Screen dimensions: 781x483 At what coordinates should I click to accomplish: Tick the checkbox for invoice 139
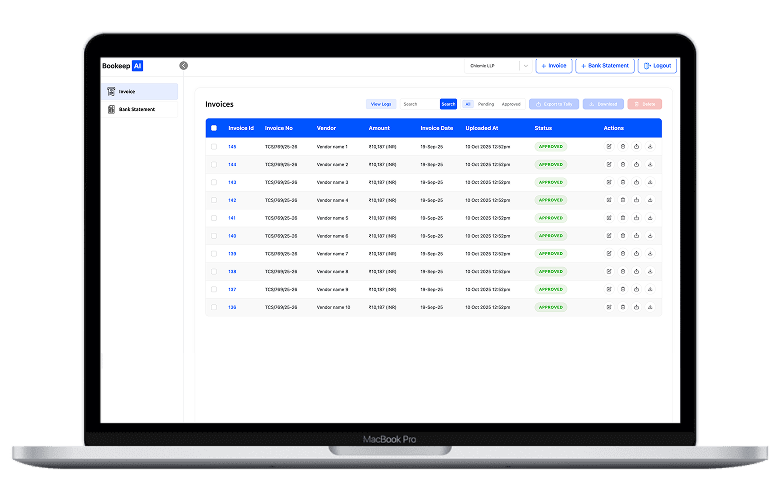coord(214,253)
